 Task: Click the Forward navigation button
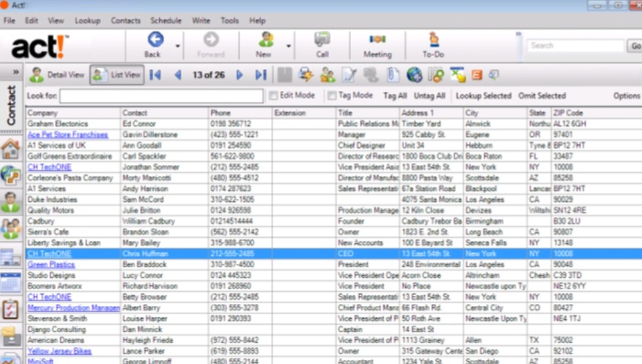(x=211, y=45)
